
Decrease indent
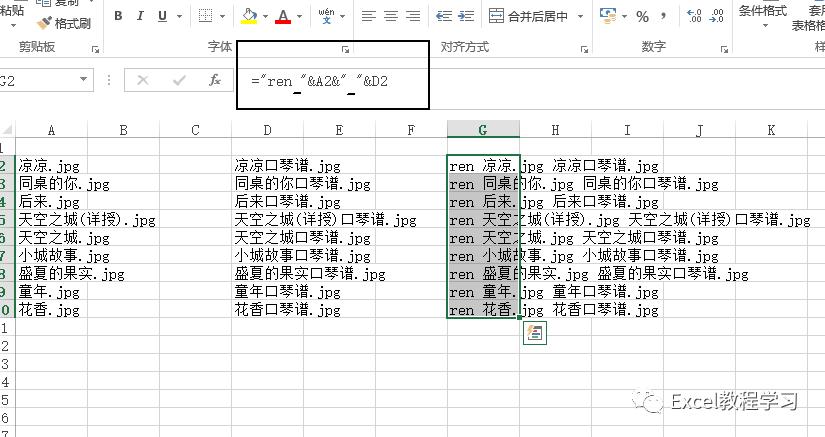444,16
